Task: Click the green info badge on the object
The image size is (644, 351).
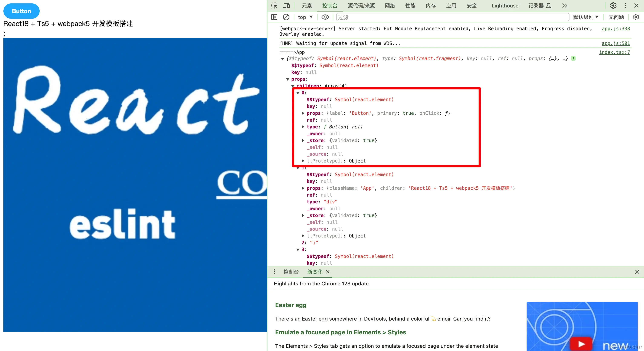Action: point(573,59)
